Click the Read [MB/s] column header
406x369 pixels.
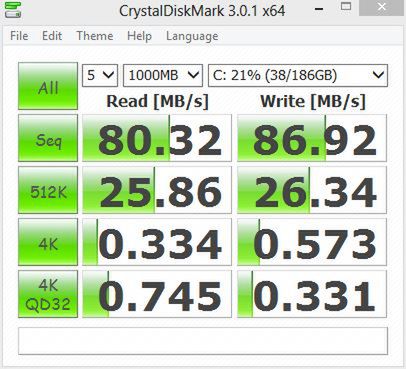point(157,101)
